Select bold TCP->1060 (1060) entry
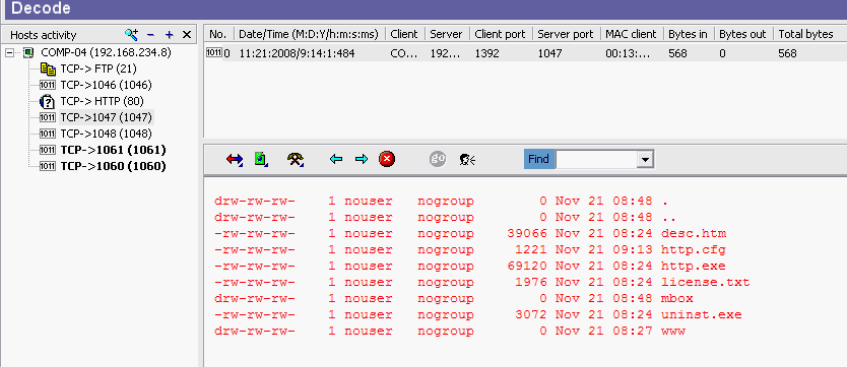Viewport: 847px width, 367px height. [113, 166]
